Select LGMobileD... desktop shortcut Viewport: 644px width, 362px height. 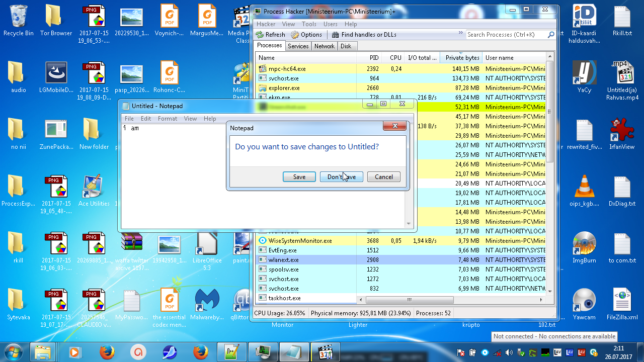point(56,78)
